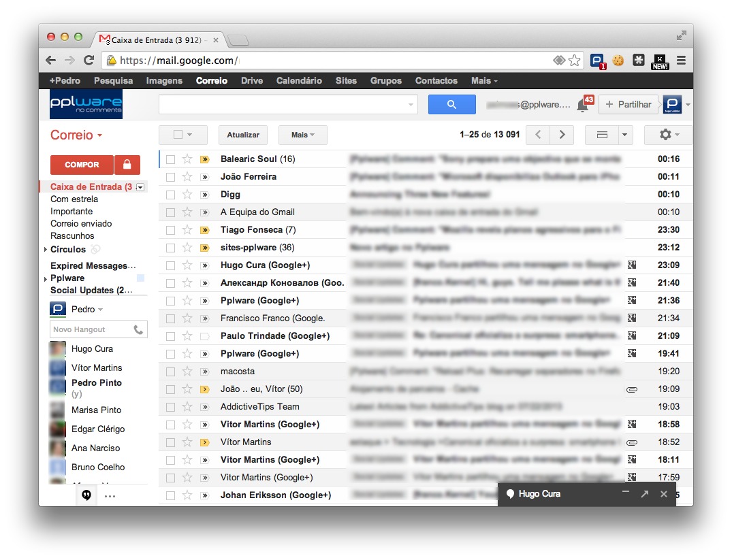Toggle importance marker on João Ferreira email
This screenshot has width=732, height=560.
click(x=204, y=177)
